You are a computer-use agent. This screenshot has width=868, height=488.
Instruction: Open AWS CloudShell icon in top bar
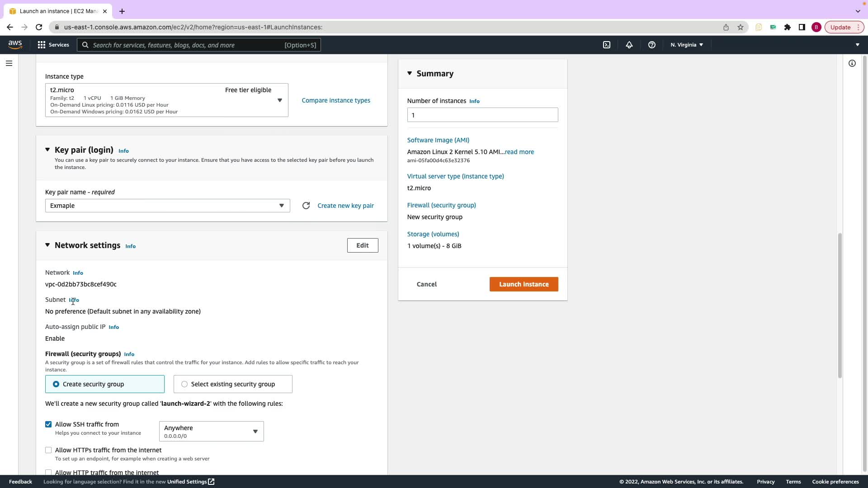[607, 45]
